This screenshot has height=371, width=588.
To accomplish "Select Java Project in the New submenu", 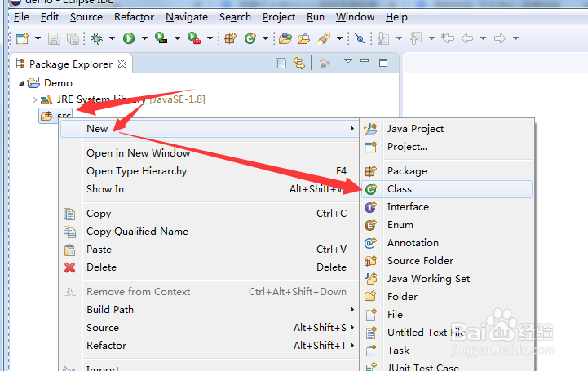I will coord(447,129).
